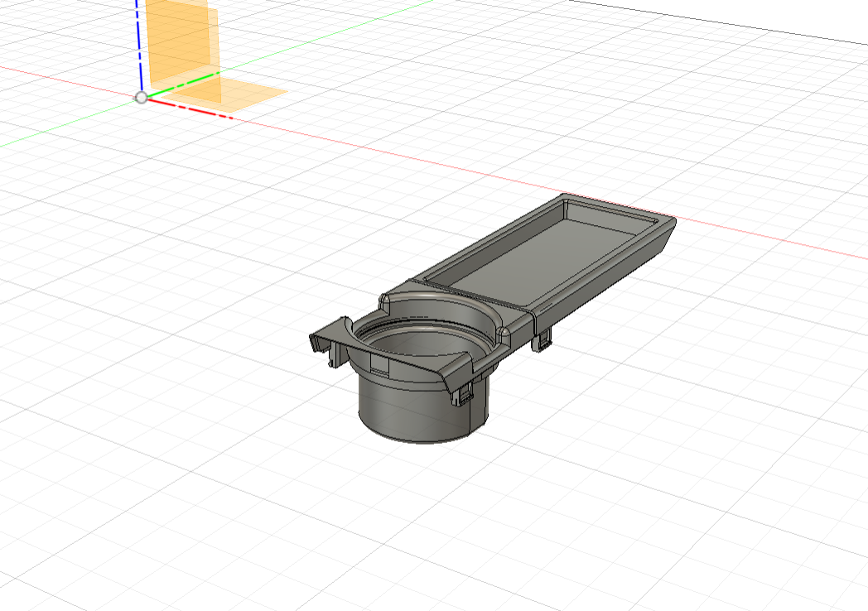Screen dimensions: 868x611
Task: Select the rounded bump left of the ring
Action: [386, 298]
